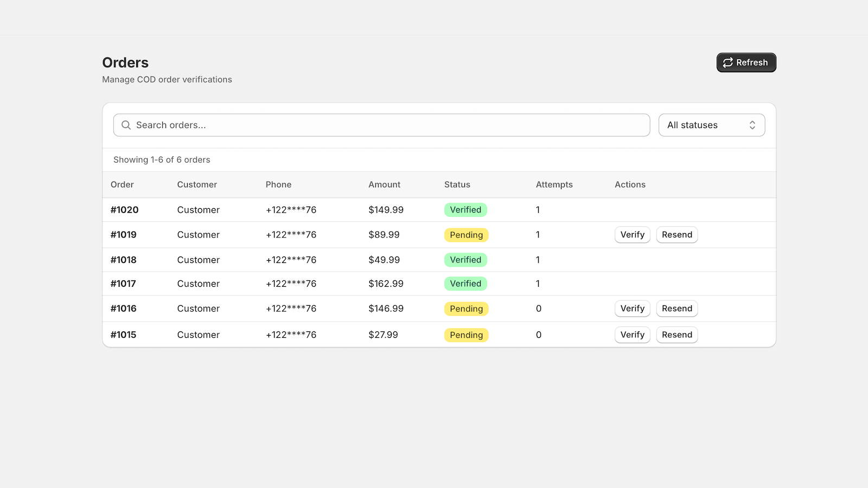Click the chevron icon on the status filter

point(752,125)
